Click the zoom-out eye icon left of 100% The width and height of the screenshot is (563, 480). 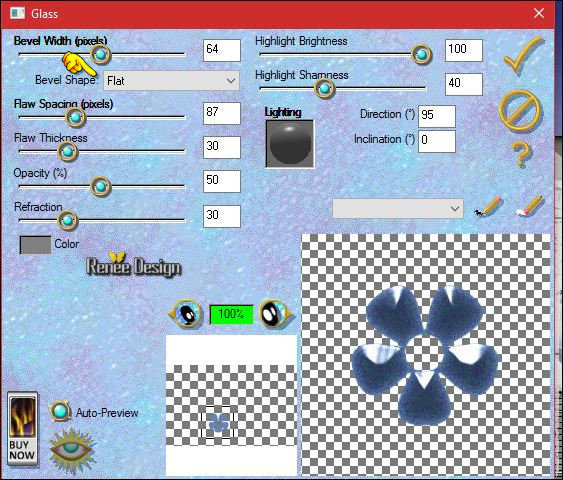coord(186,314)
